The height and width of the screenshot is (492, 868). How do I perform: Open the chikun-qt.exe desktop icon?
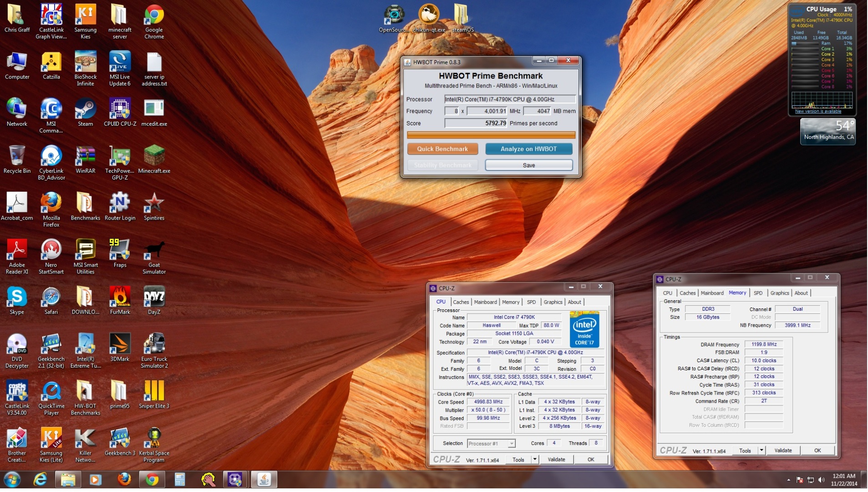[429, 19]
